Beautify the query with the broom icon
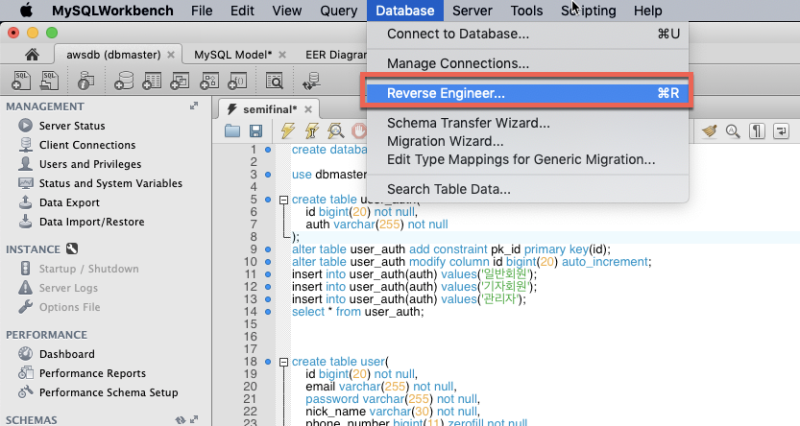The image size is (800, 426). click(709, 131)
